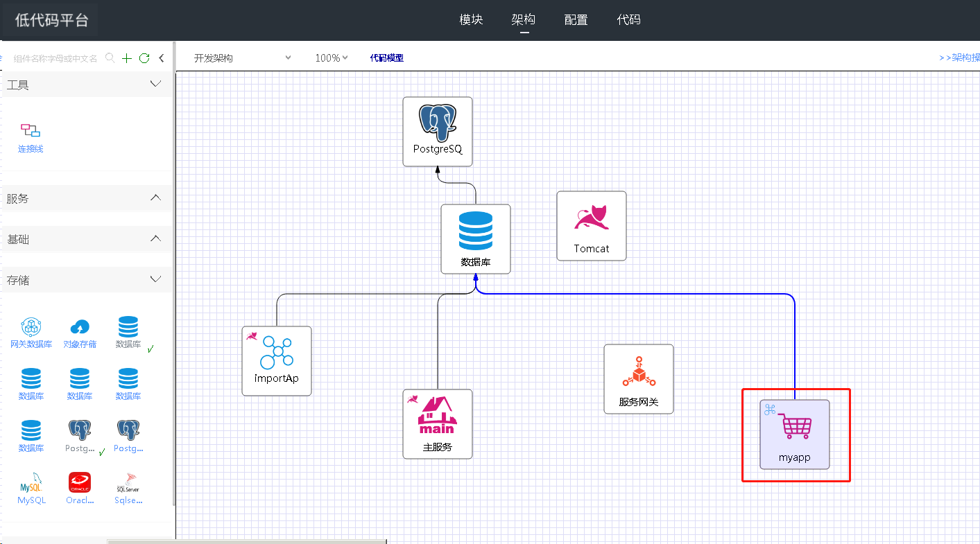Click the SQL Server component icon
Screen dimensions: 980x544
(128, 487)
